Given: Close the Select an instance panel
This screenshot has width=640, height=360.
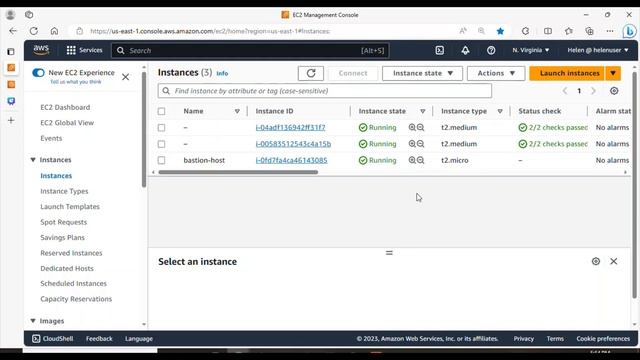Looking at the screenshot, I should 613,261.
